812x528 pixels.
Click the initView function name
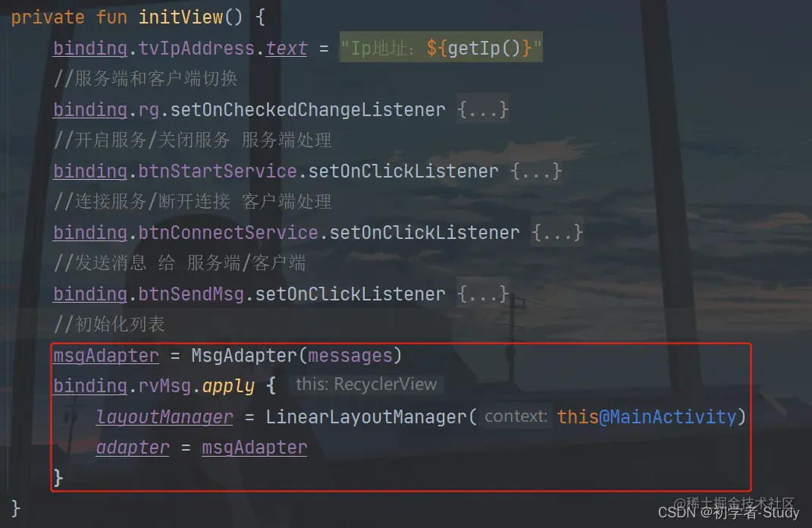click(180, 17)
